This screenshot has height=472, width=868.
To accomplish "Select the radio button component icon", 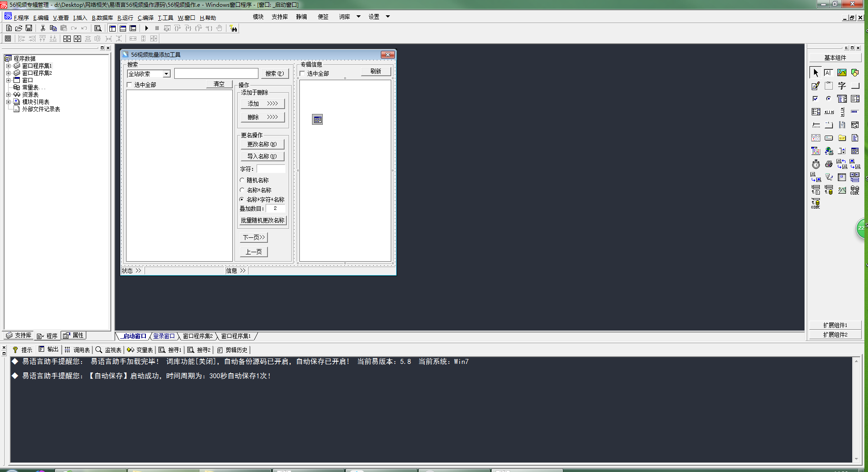I will [829, 99].
